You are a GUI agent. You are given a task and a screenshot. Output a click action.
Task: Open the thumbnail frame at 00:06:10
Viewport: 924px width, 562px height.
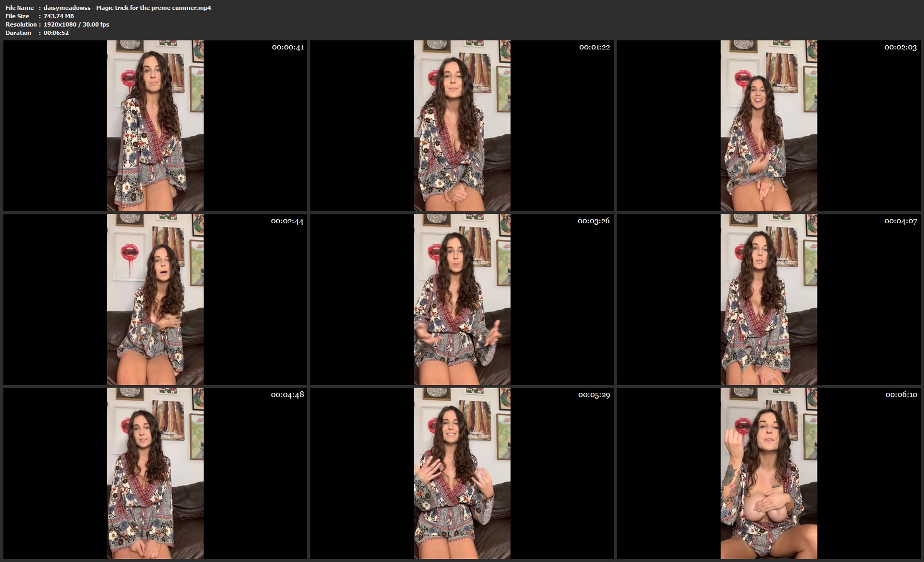(x=769, y=473)
